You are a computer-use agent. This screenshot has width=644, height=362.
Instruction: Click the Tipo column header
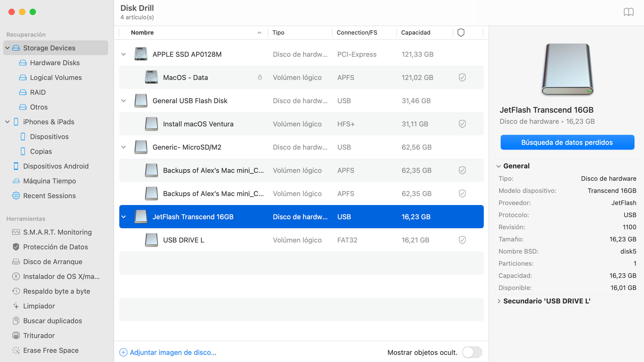pyautogui.click(x=278, y=32)
